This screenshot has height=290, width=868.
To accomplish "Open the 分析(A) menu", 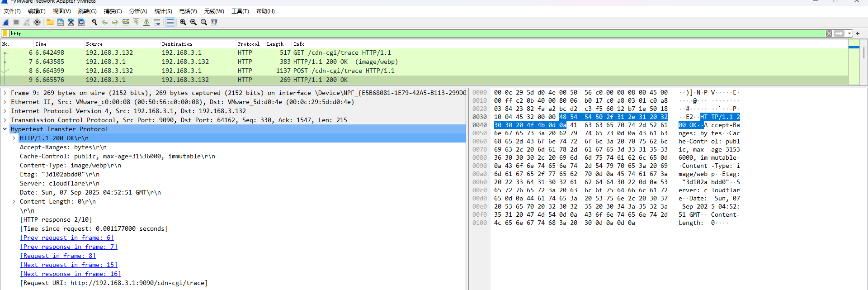I will 138,11.
